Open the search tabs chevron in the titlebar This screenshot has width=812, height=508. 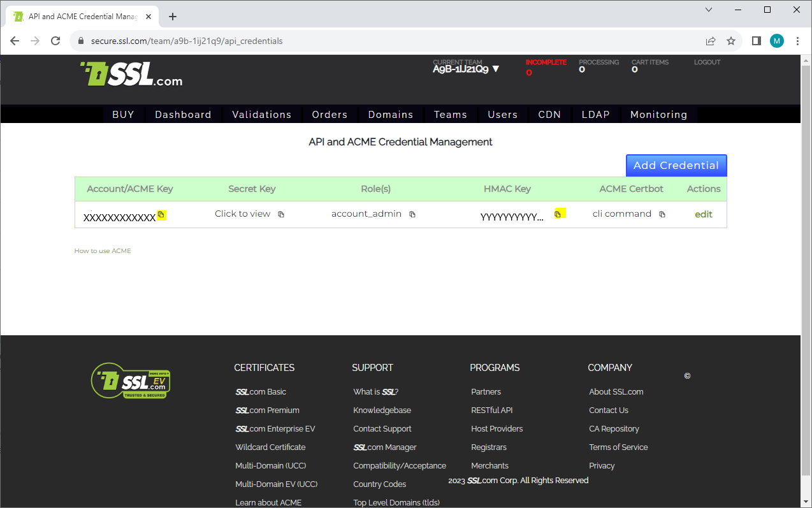[709, 10]
